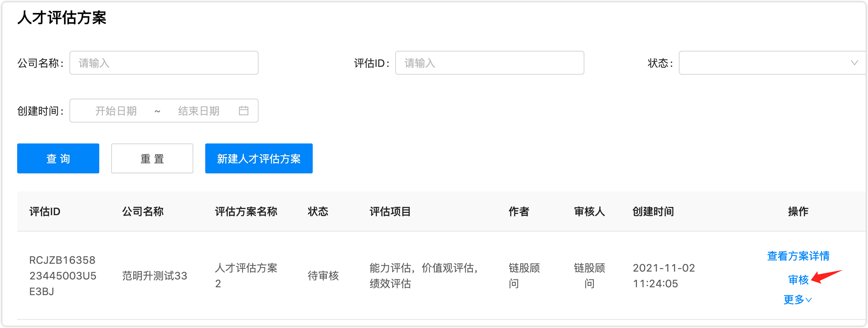The height and width of the screenshot is (328, 868).
Task: Select the 结束日期 end date field
Action: tap(199, 111)
